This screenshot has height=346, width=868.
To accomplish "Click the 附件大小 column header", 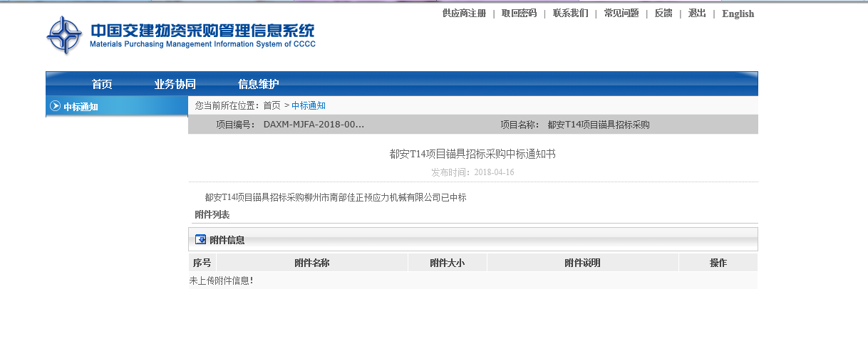I will 447,263.
